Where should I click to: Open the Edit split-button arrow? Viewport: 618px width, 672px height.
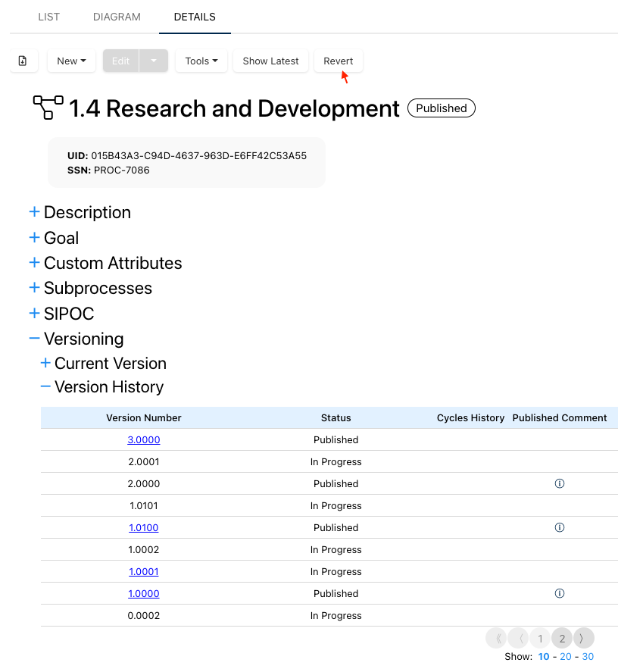[154, 61]
